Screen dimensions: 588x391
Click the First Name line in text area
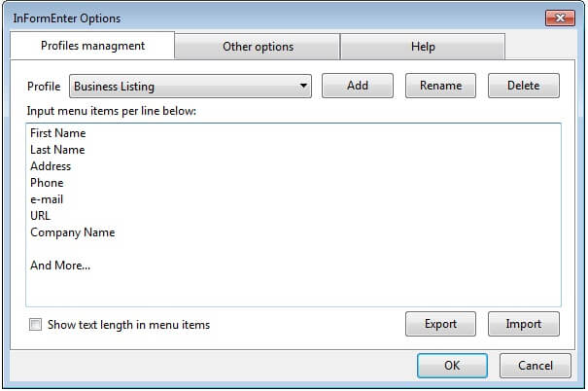click(x=58, y=133)
